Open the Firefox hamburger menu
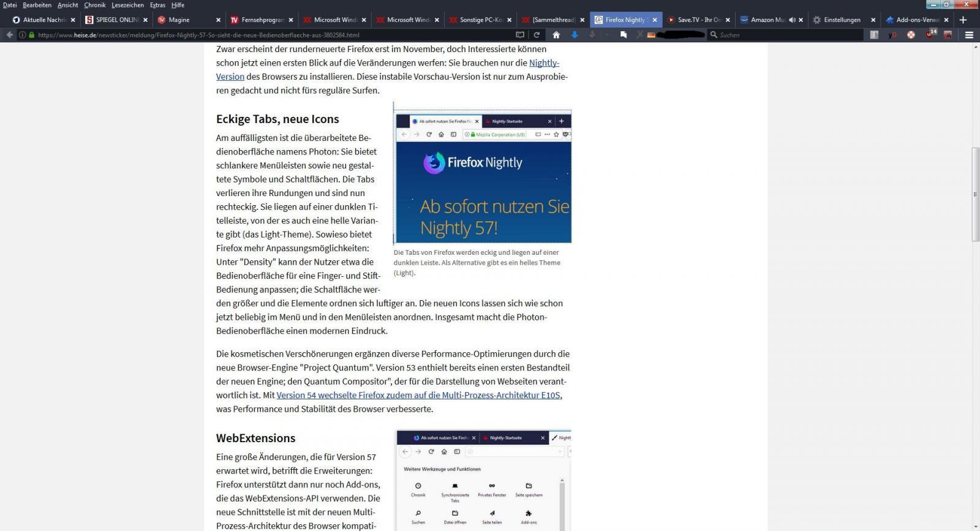980x531 pixels. [x=969, y=35]
